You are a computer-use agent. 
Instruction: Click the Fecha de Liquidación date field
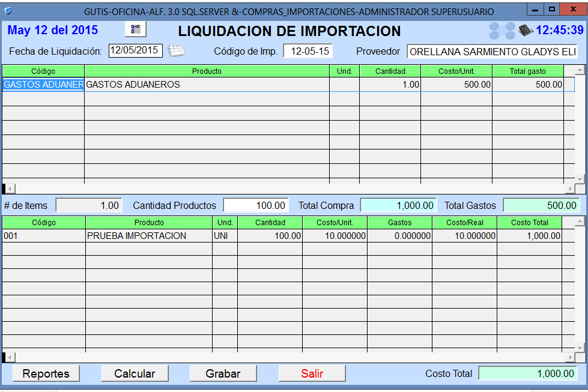pos(135,51)
